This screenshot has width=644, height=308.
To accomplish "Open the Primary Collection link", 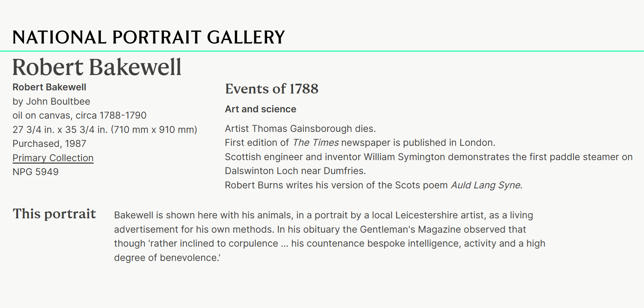I will 53,158.
